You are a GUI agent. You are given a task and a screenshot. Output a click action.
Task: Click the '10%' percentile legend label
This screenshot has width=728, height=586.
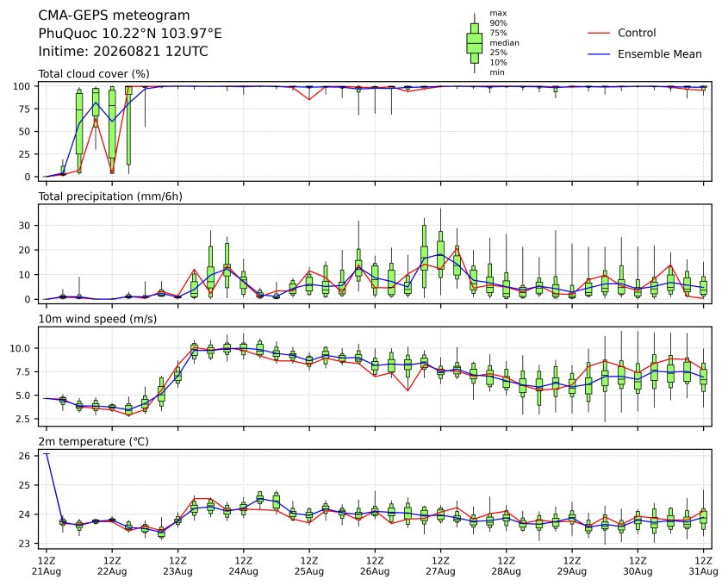[x=498, y=62]
